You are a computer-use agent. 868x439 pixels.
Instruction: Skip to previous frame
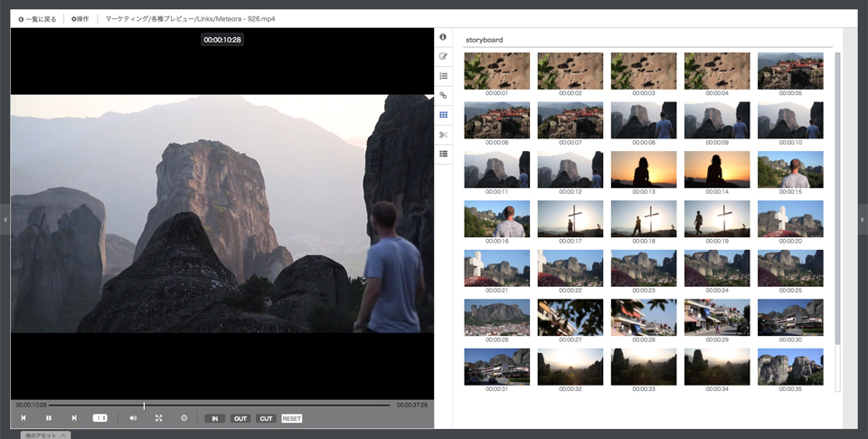24,418
